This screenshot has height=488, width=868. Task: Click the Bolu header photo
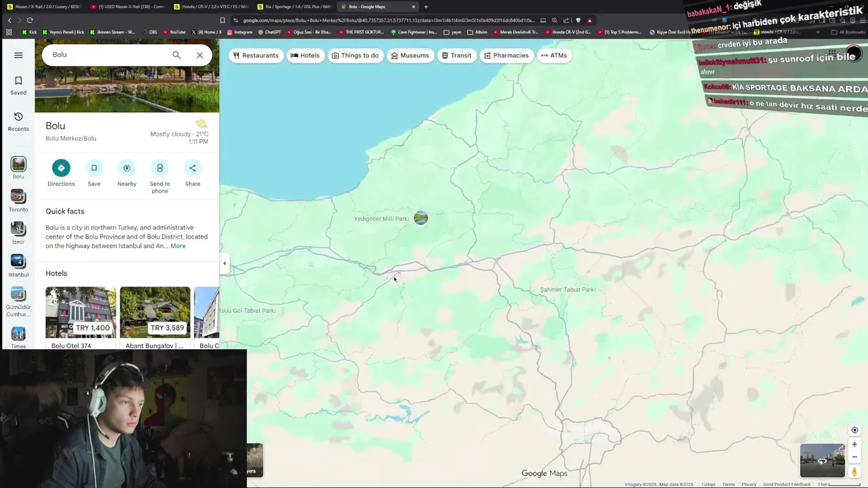[127, 89]
